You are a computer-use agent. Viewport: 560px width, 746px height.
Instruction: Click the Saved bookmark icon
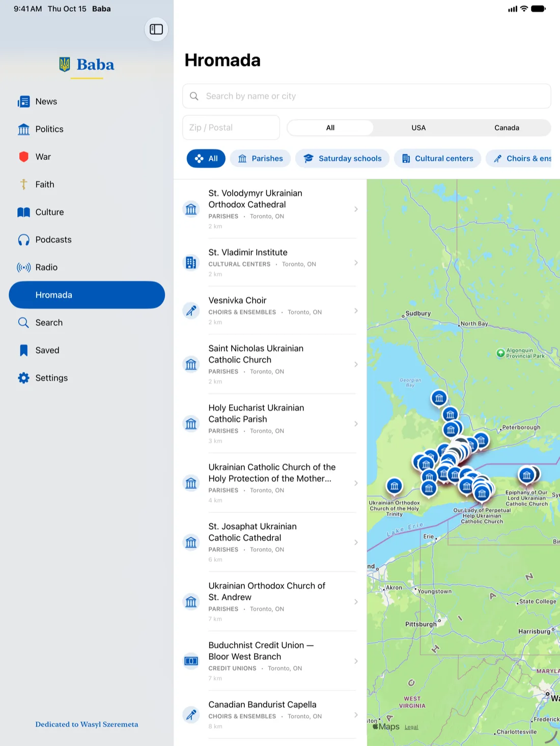click(x=23, y=350)
